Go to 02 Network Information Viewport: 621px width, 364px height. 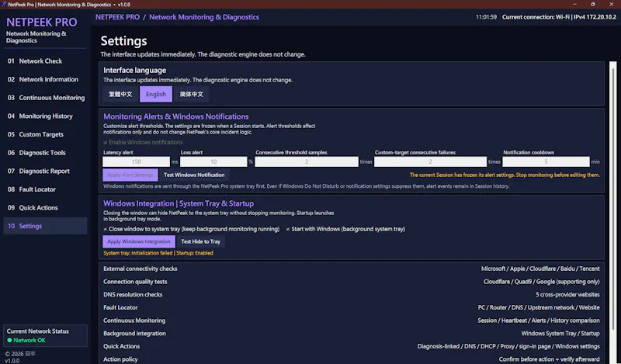(45, 79)
